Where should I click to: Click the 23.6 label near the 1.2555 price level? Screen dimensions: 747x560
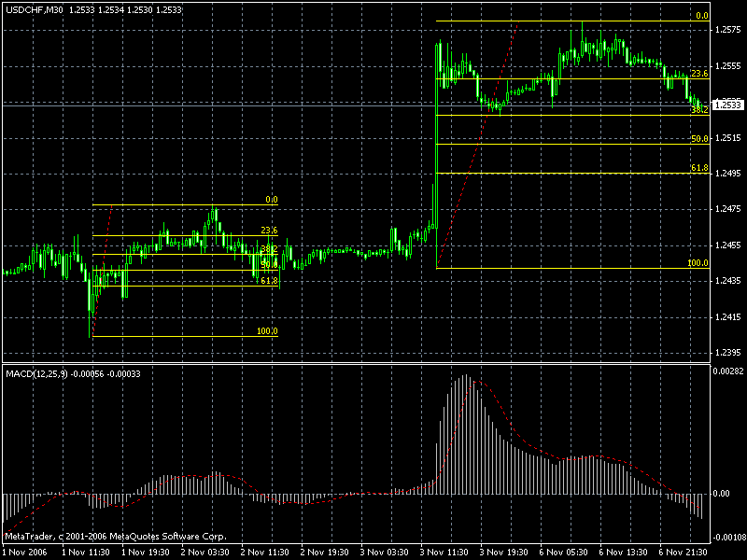click(x=699, y=74)
